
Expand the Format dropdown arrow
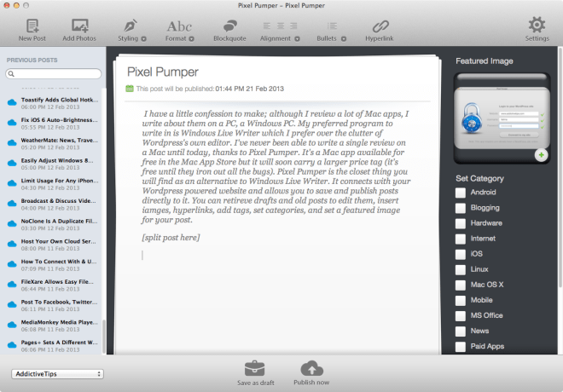191,38
